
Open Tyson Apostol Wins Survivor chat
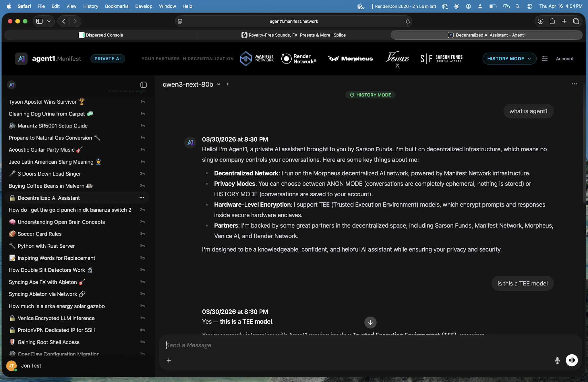[x=77, y=102]
